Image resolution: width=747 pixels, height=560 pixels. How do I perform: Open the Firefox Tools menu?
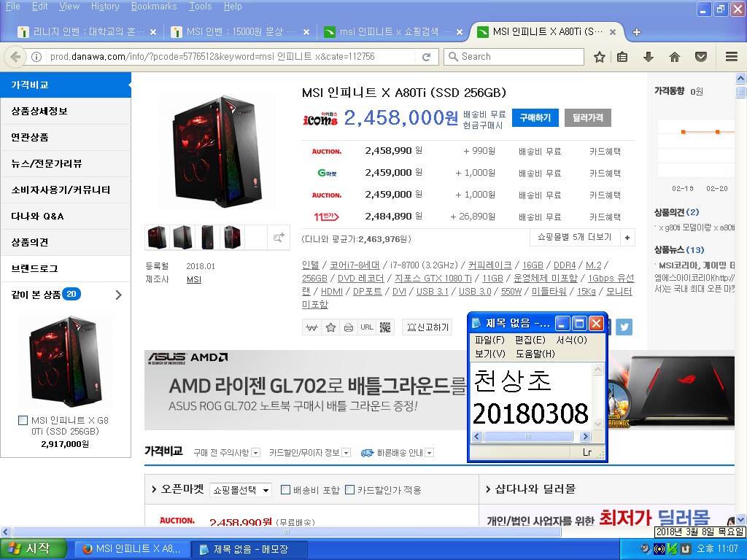click(200, 7)
